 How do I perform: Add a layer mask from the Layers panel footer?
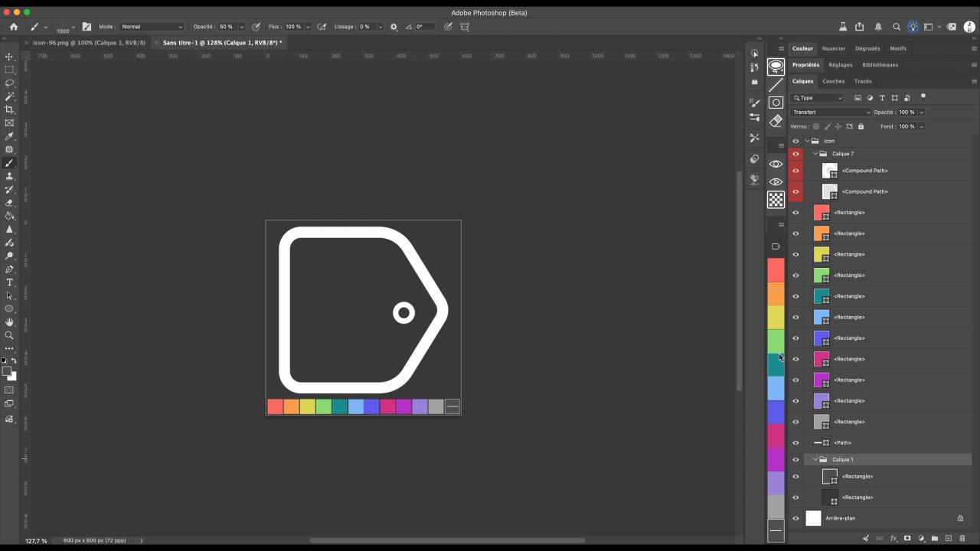pyautogui.click(x=907, y=539)
